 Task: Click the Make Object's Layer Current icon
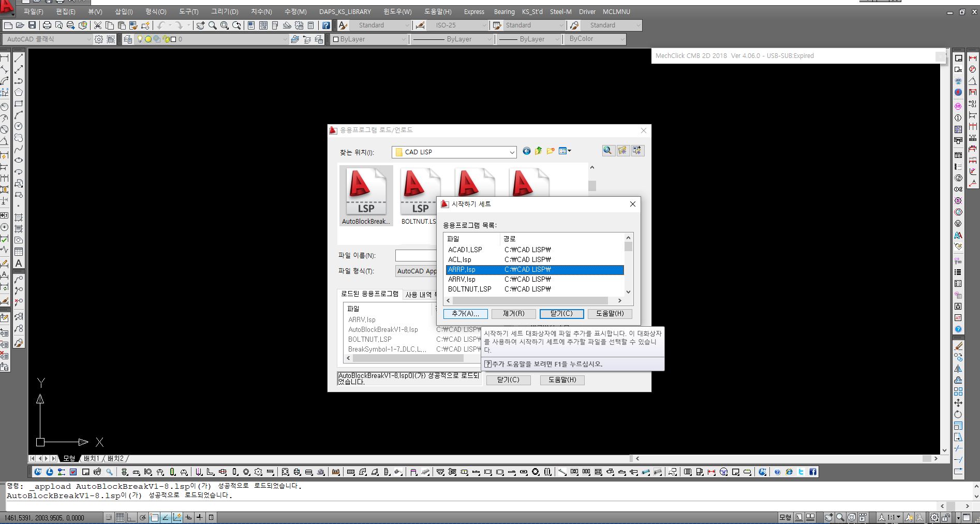(294, 39)
